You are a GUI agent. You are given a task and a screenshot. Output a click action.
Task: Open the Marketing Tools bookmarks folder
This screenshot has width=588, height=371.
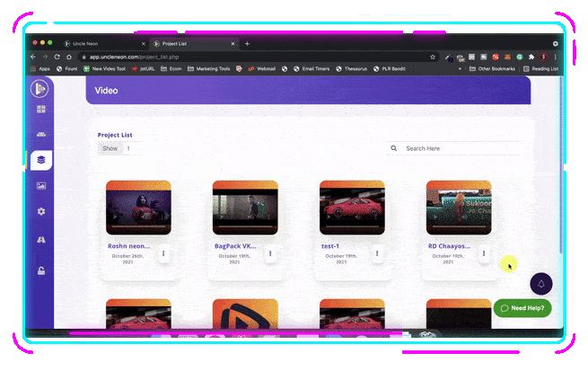[x=208, y=68]
